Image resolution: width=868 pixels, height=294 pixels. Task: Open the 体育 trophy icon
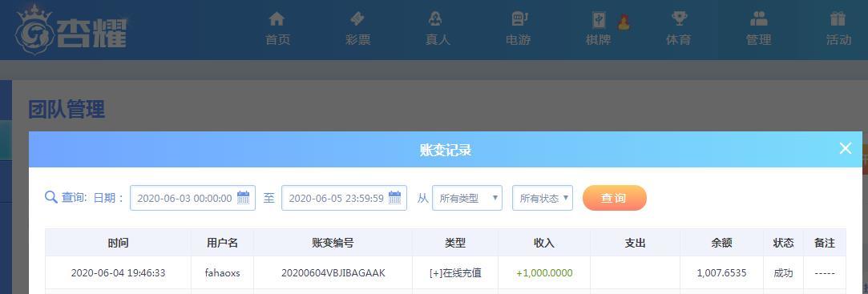coord(679,18)
